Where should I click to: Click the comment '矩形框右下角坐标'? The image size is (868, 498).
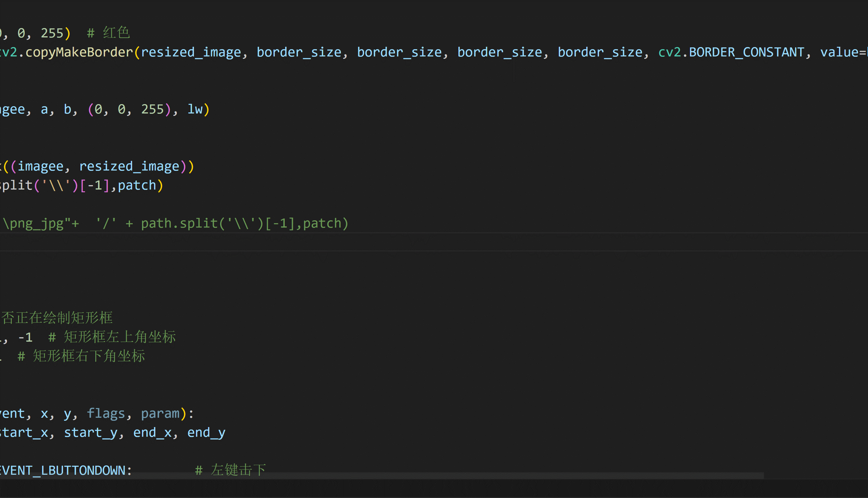tap(89, 356)
